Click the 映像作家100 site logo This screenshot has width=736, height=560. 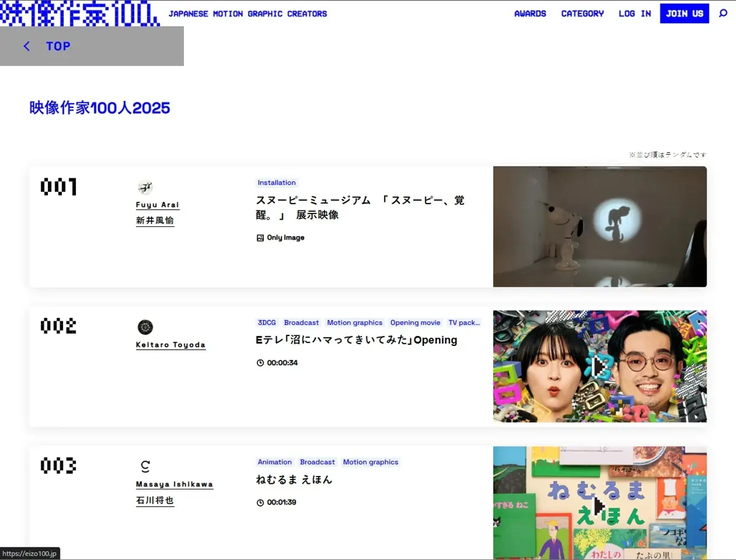click(80, 12)
